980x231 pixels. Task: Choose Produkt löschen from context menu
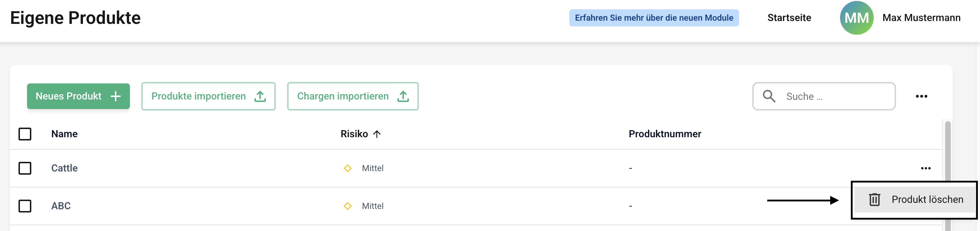(927, 199)
